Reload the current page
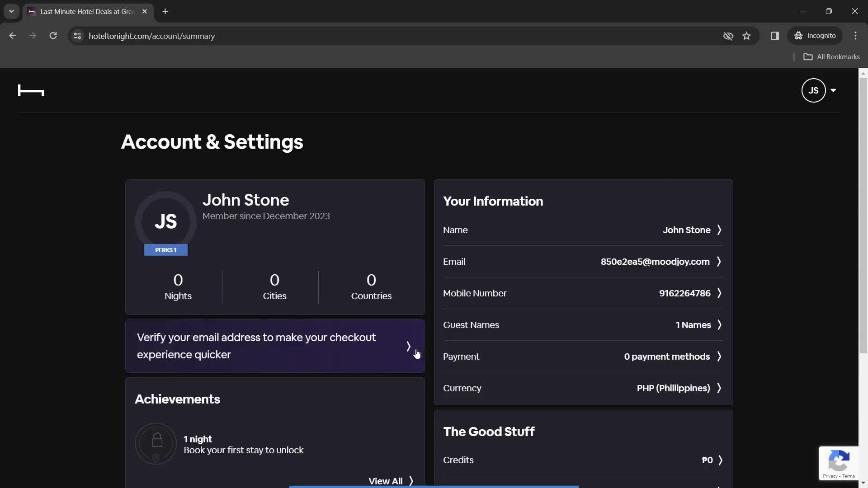868x488 pixels. click(x=53, y=36)
